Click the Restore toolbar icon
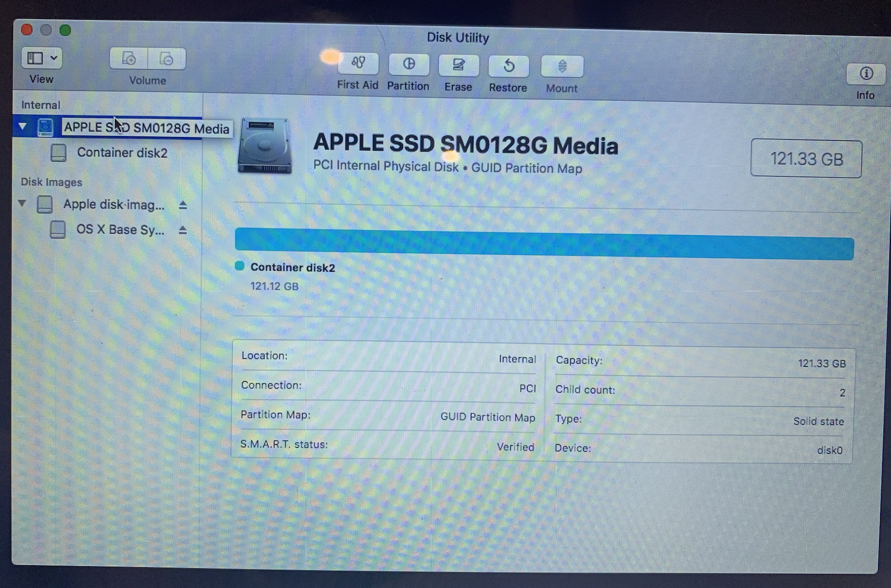 508,66
